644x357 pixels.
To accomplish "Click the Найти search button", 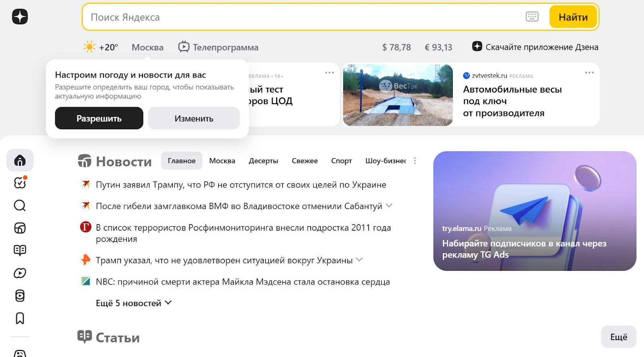I will pyautogui.click(x=573, y=17).
